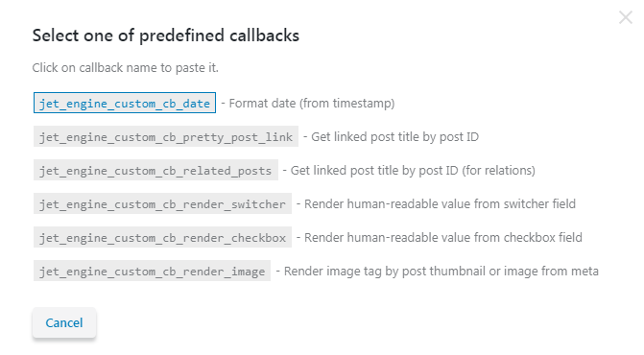The image size is (644, 355).
Task: Click the 'Select one of predefined callbacks' heading
Action: point(166,35)
